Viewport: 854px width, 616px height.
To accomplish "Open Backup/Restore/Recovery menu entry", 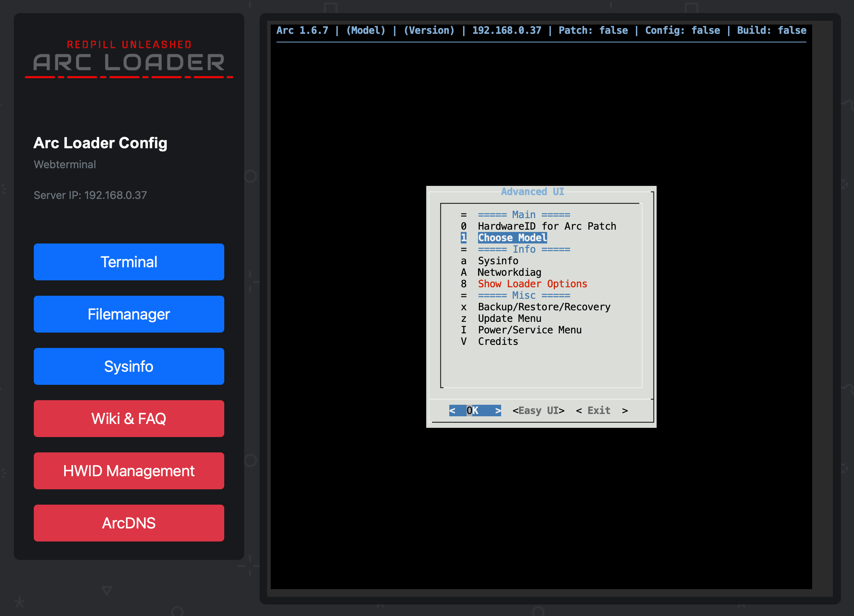I will coord(544,307).
